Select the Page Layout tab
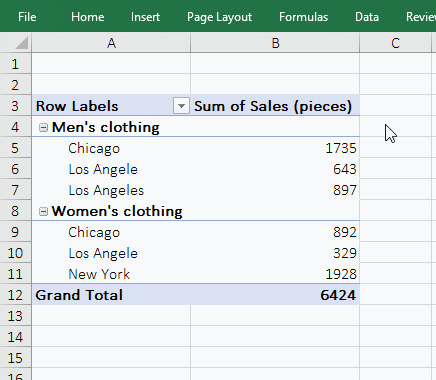The width and height of the screenshot is (436, 380). (x=219, y=17)
